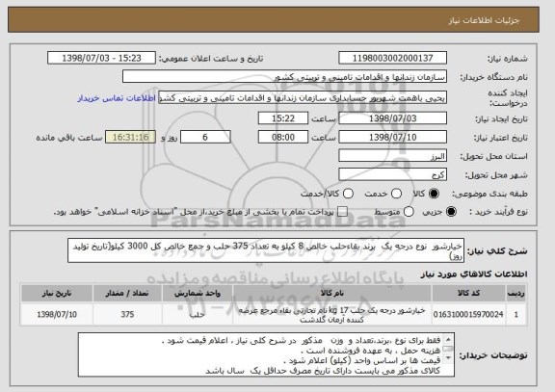Click the creation date field 1398/07/03

(392, 118)
